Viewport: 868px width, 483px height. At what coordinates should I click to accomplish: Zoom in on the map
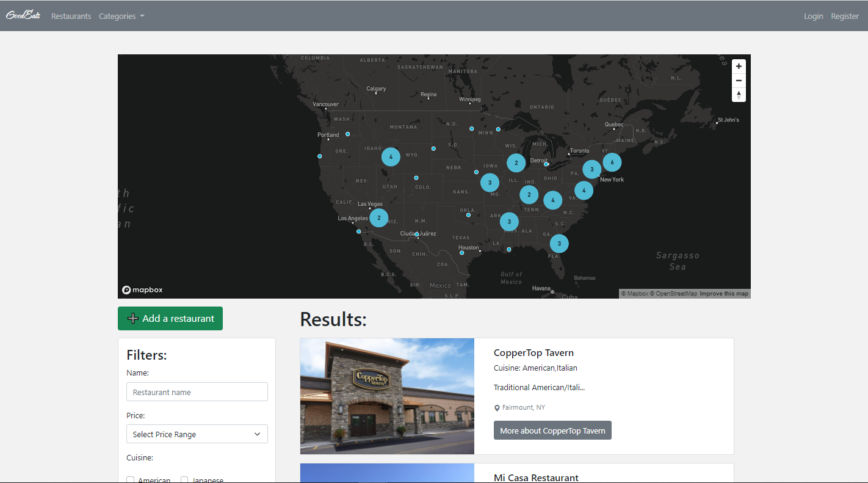pos(739,66)
